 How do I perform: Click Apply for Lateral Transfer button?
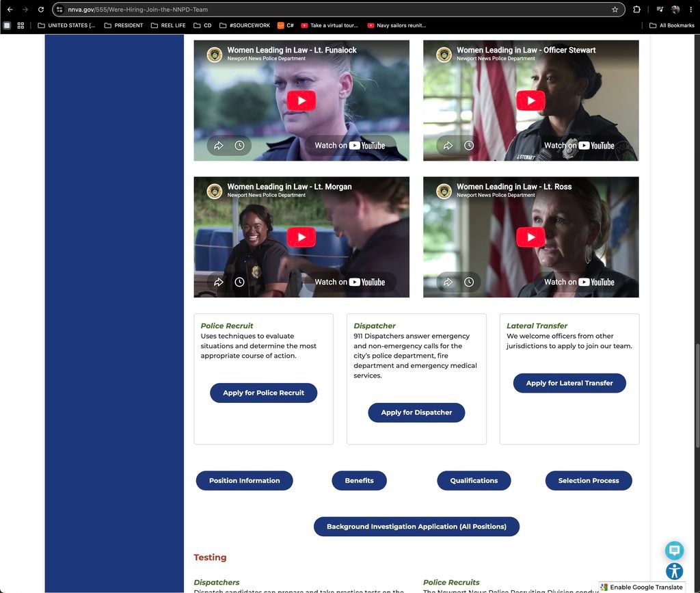(x=569, y=383)
